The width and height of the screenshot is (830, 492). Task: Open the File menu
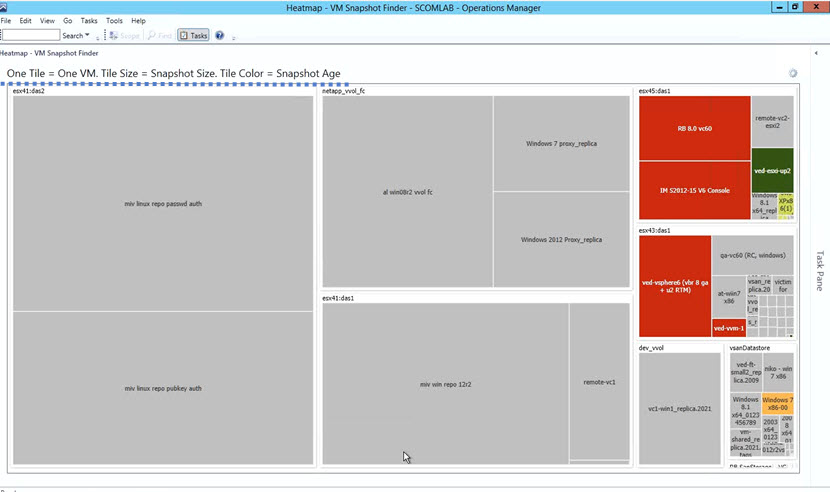(6, 21)
